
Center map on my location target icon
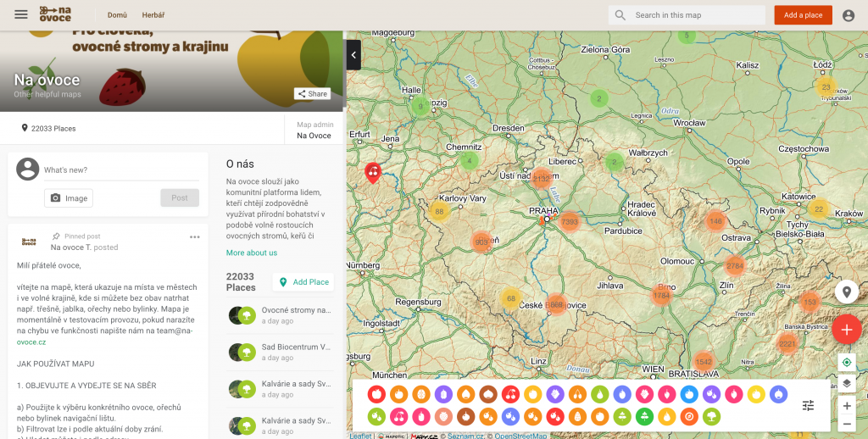pos(847,363)
